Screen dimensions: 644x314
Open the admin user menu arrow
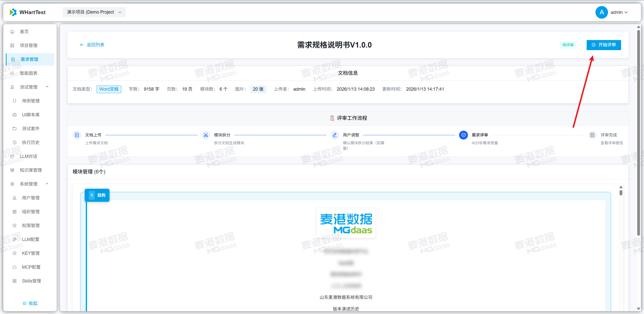[626, 12]
